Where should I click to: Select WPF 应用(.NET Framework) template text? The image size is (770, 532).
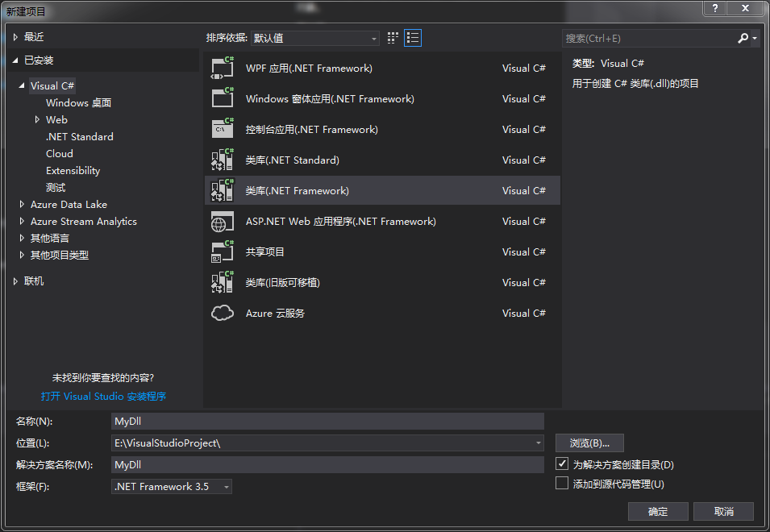coord(309,69)
